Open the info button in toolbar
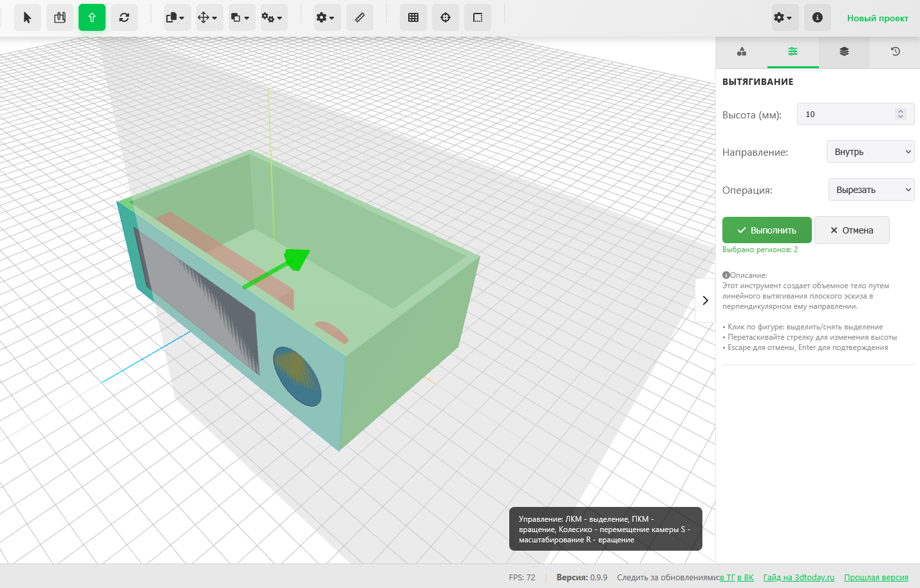The width and height of the screenshot is (920, 588). click(817, 17)
